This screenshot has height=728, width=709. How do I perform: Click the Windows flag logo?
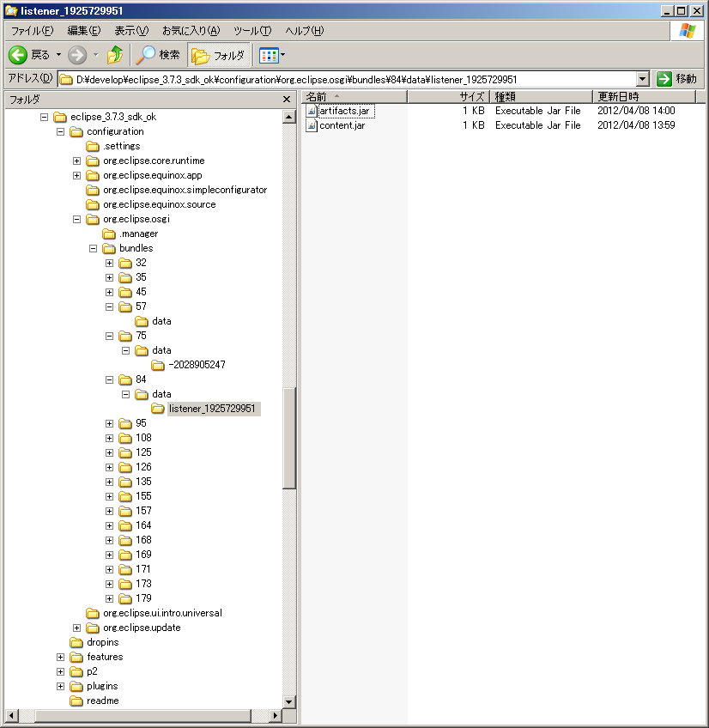coord(688,31)
